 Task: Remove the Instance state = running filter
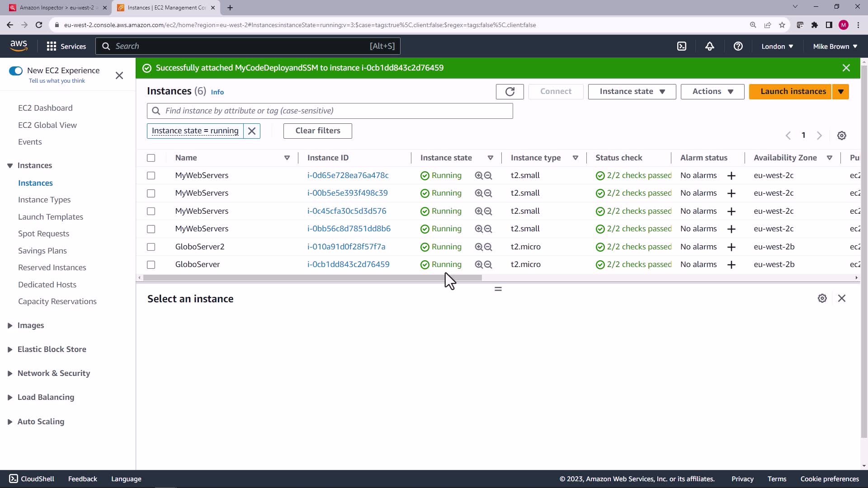pos(252,131)
